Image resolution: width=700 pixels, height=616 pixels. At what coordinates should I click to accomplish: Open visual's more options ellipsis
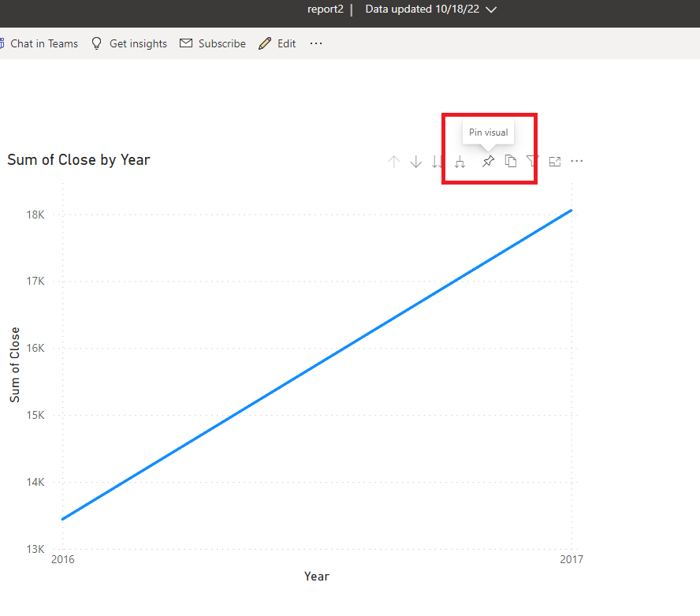tap(577, 161)
